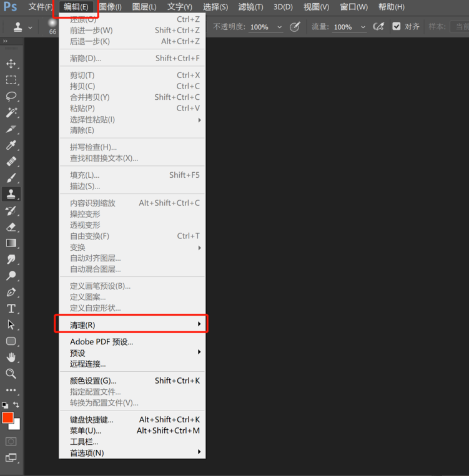Image resolution: width=469 pixels, height=476 pixels.
Task: Select the Pen tool
Action: pos(11,292)
